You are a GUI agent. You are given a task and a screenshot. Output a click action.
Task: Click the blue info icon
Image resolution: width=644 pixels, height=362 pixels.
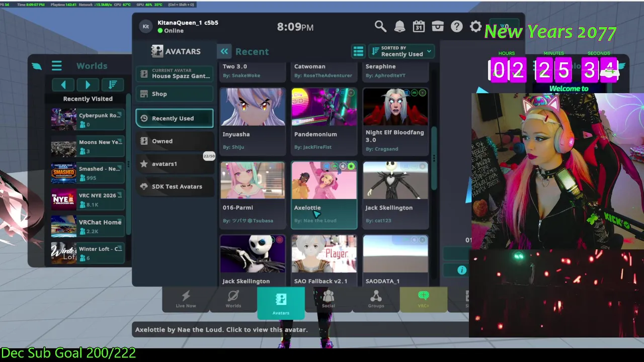click(462, 270)
